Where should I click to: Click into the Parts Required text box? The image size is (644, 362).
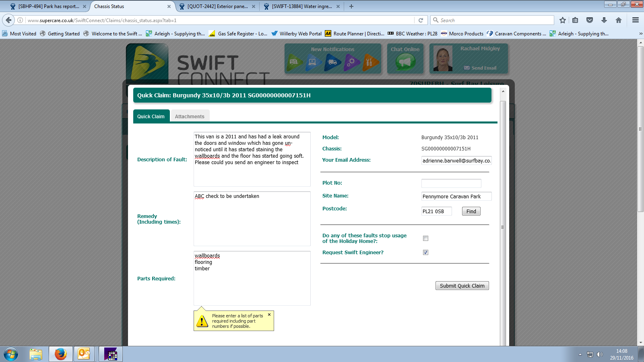click(252, 278)
